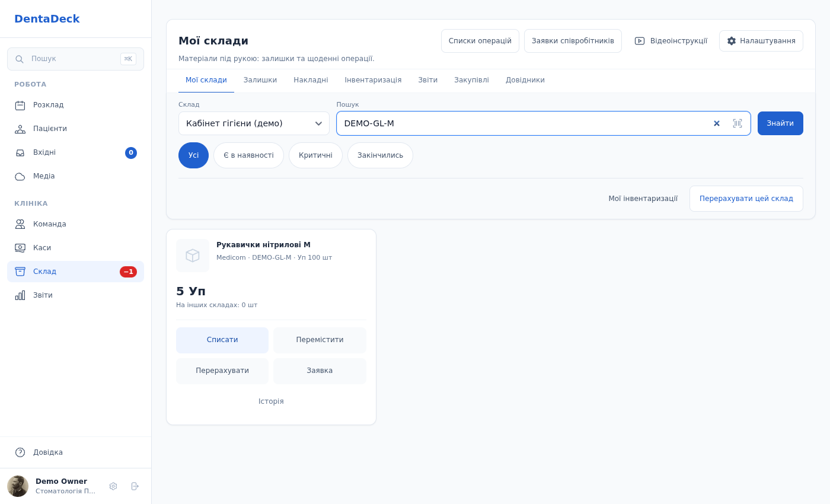Select the Закупівлі tab
The height and width of the screenshot is (504, 830).
[471, 80]
